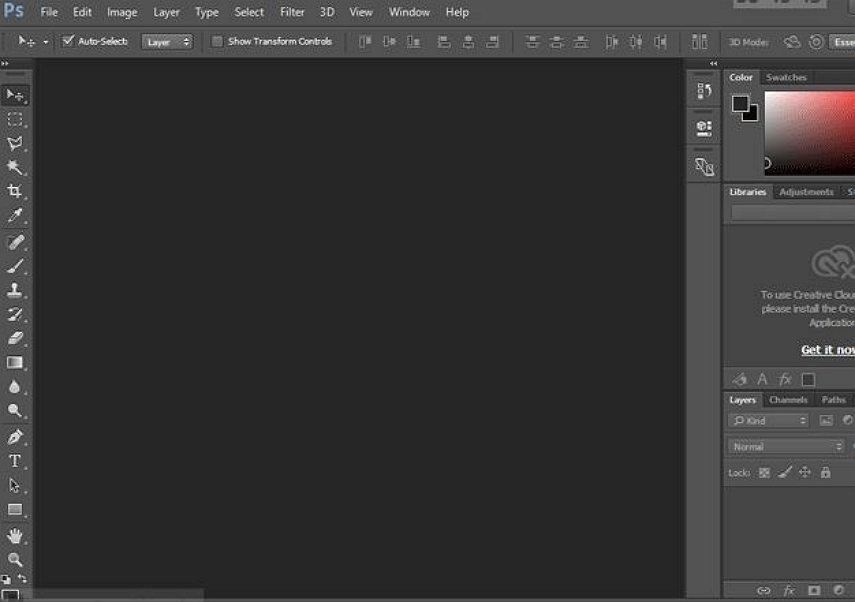Select the Rectangle shape tool
This screenshot has width=855, height=602.
15,509
